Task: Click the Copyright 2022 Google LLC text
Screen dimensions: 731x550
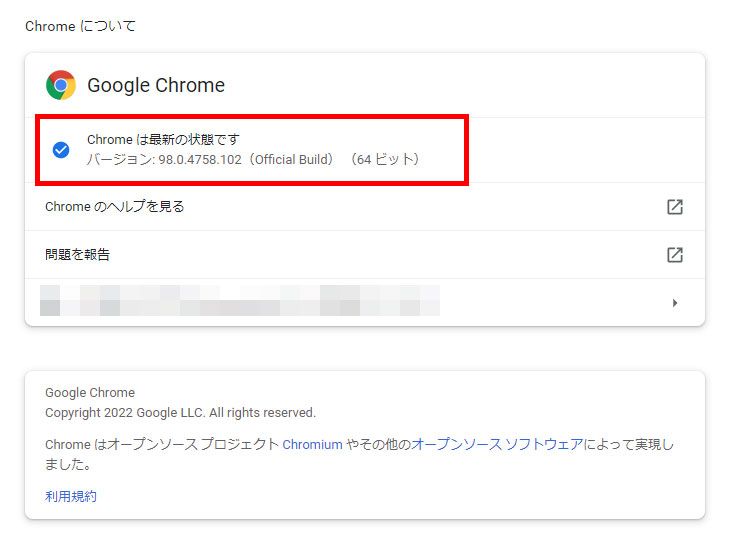Action: pyautogui.click(x=180, y=412)
